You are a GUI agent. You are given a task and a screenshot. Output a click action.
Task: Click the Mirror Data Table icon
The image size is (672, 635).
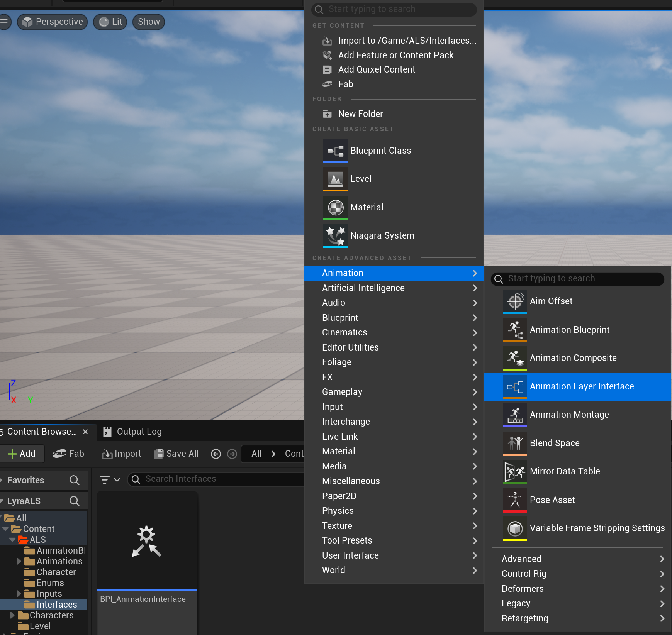pyautogui.click(x=515, y=472)
